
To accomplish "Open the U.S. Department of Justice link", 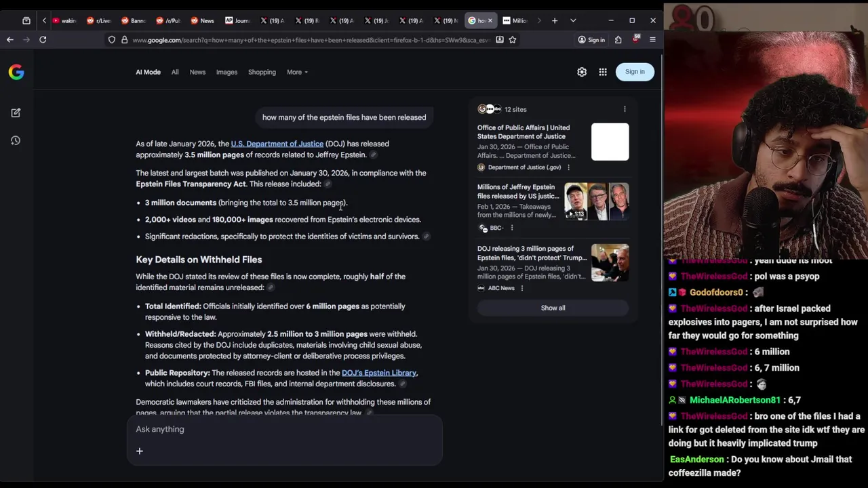I will point(277,144).
